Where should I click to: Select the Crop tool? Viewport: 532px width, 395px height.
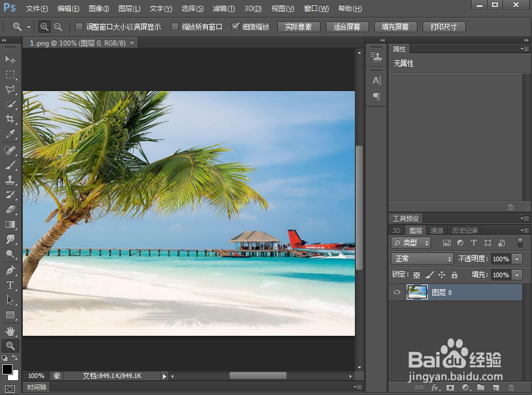pyautogui.click(x=10, y=118)
